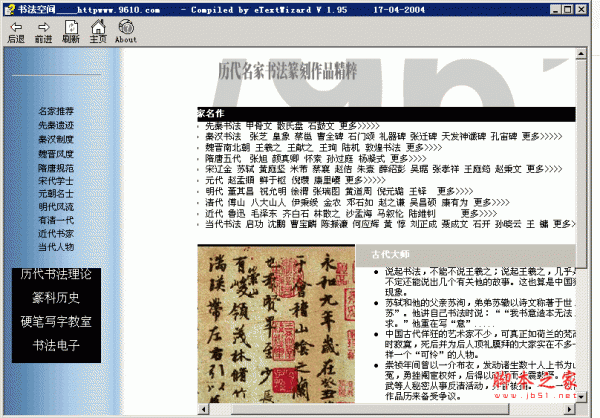Open the 敦煌书法 link

383,147
